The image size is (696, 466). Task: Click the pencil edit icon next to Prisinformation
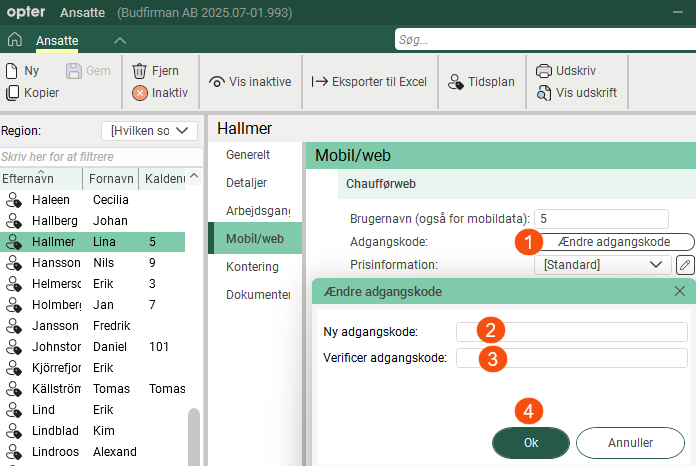pyautogui.click(x=684, y=265)
